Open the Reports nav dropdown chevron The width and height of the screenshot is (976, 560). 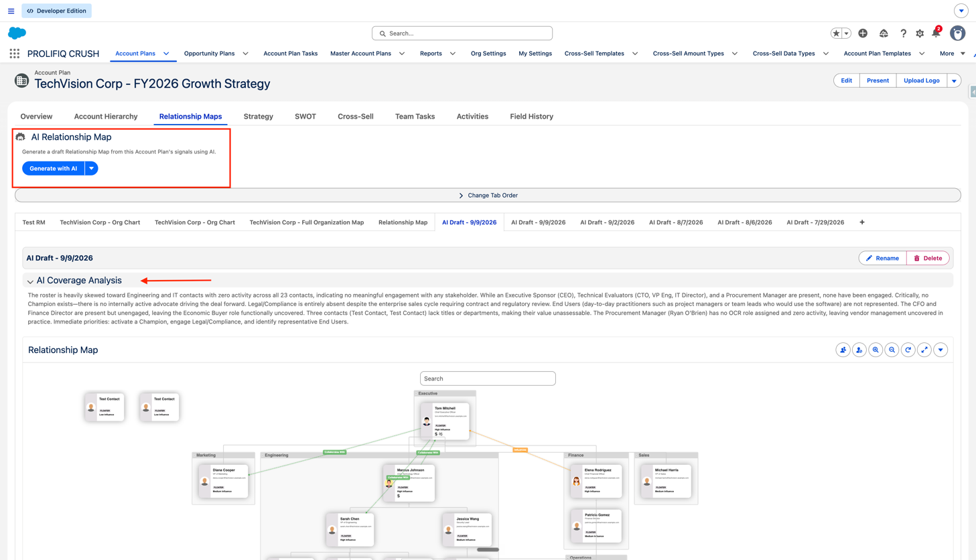pyautogui.click(x=453, y=54)
